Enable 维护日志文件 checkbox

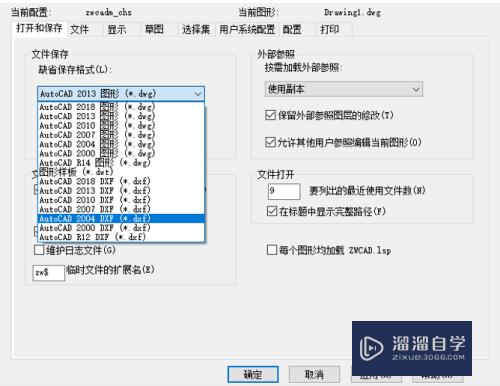click(39, 250)
